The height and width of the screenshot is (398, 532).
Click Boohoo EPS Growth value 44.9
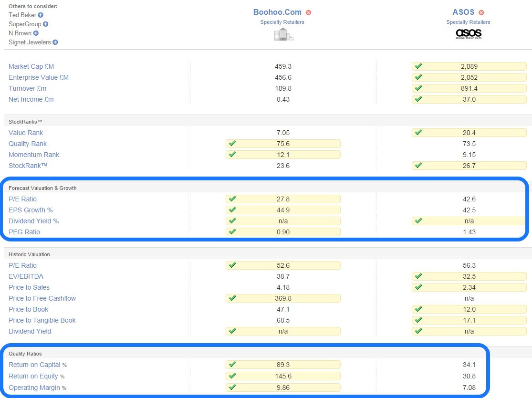283,210
